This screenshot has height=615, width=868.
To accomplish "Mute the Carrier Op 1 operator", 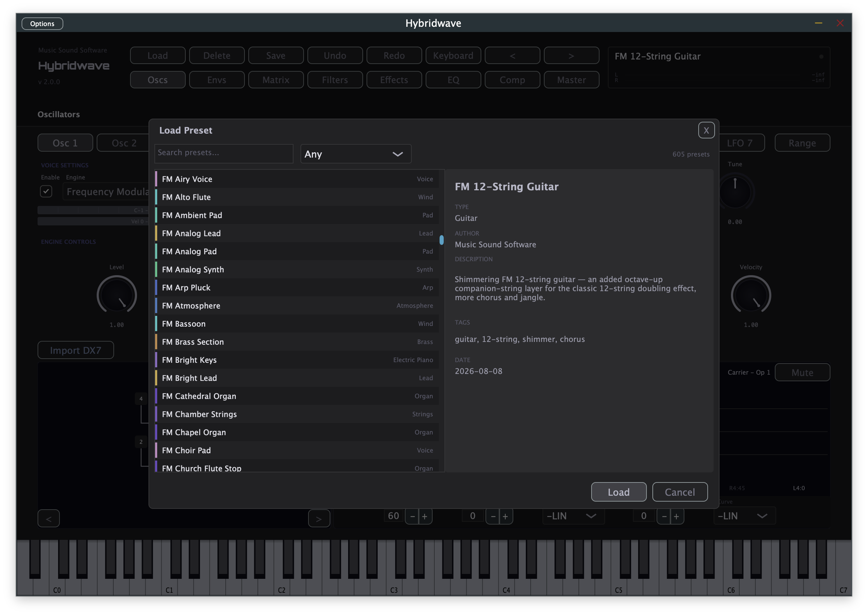I will point(802,373).
